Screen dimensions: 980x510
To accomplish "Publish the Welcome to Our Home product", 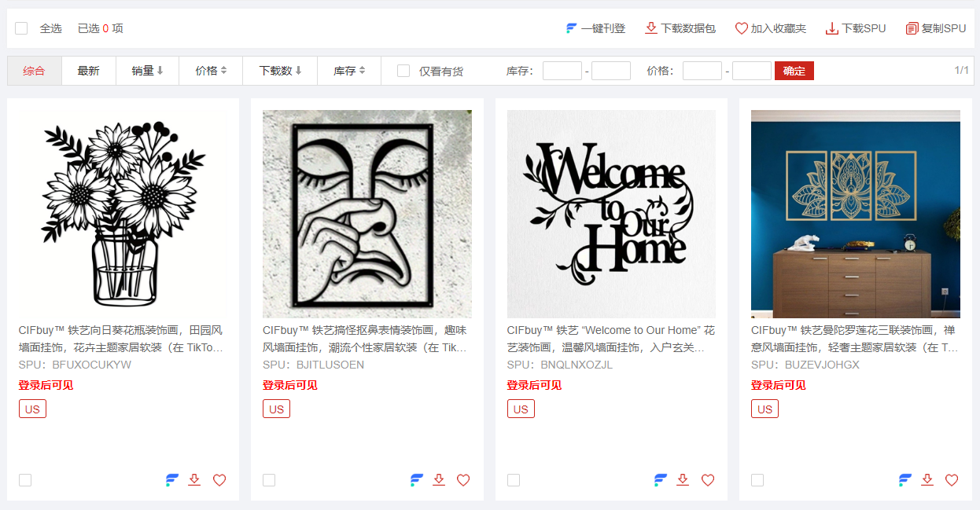I will coord(661,480).
